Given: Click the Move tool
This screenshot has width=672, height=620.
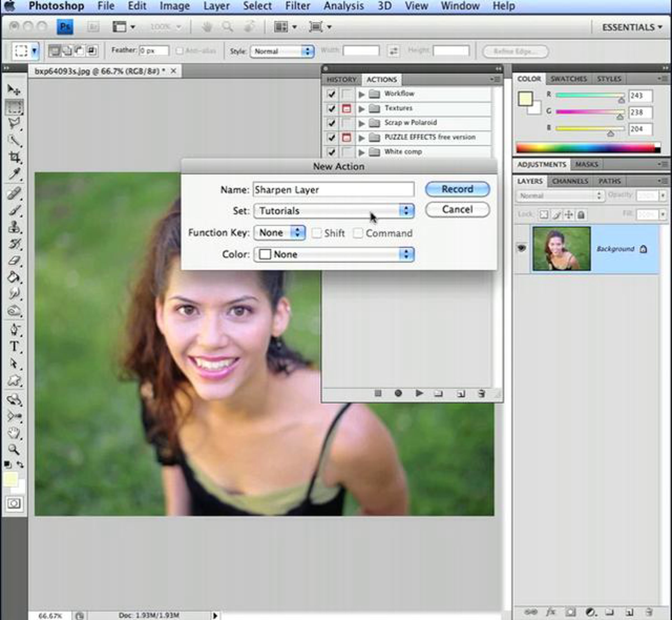Looking at the screenshot, I should click(x=13, y=89).
